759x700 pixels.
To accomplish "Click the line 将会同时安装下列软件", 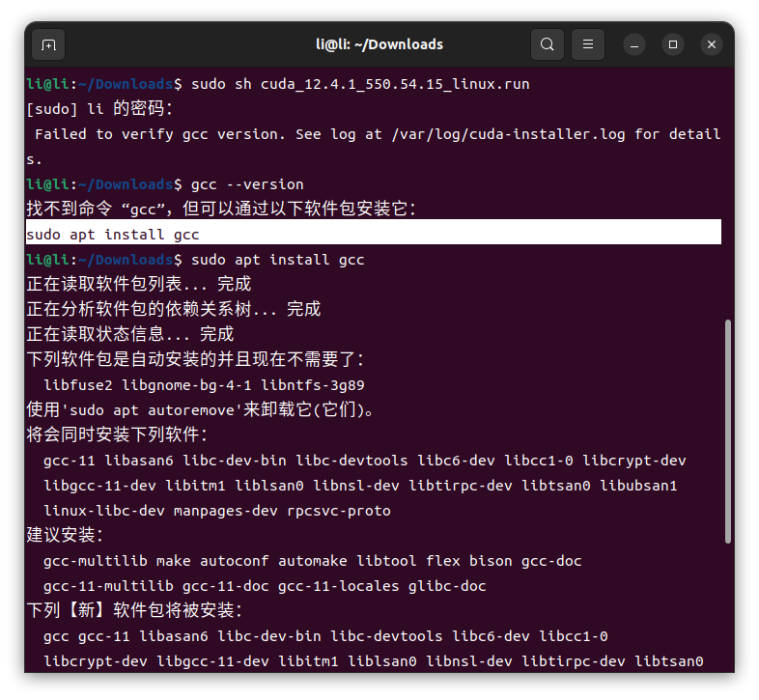I will 117,434.
